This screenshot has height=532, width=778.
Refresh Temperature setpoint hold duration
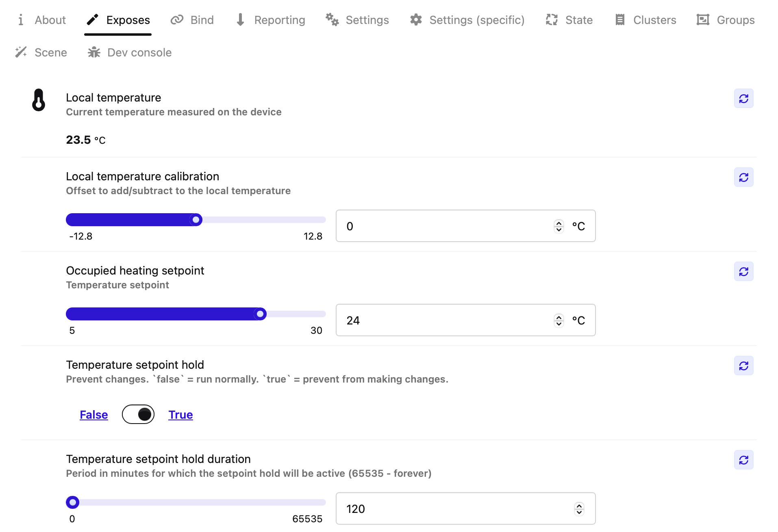pos(743,460)
